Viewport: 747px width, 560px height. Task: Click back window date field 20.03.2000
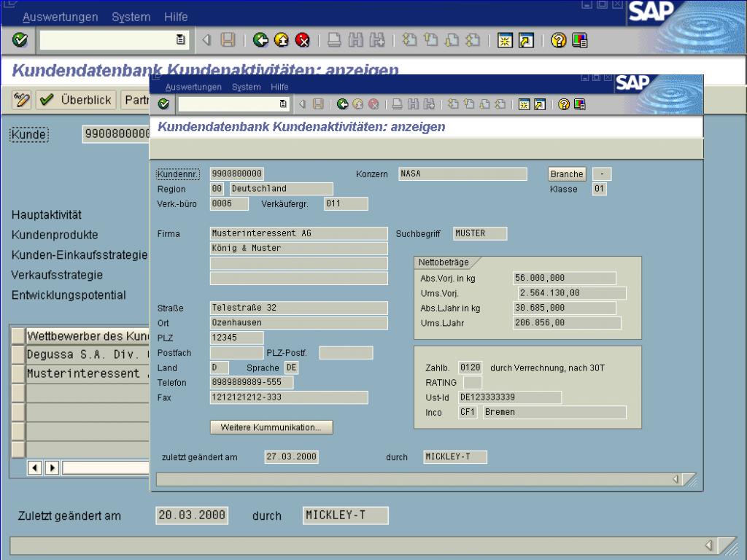point(192,516)
